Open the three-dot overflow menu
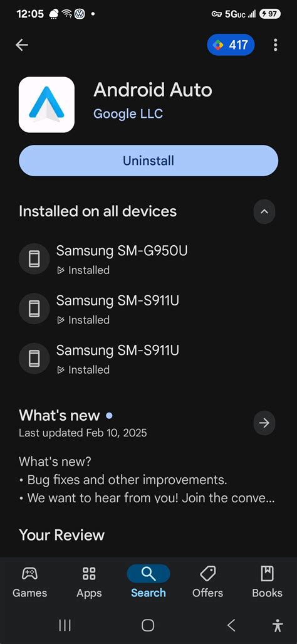This screenshot has width=297, height=644. [275, 45]
